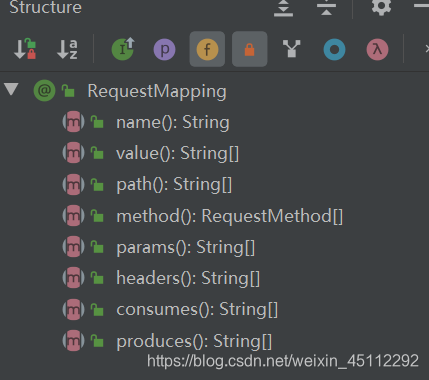Image resolution: width=429 pixels, height=380 pixels.
Task: Select method(): RequestMethod[] entry
Action: 229,216
